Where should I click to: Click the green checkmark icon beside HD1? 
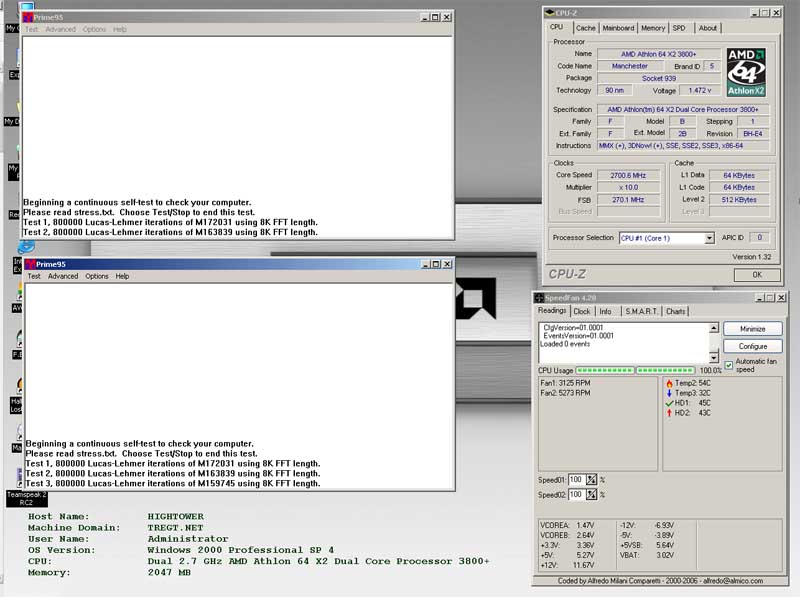pos(669,403)
